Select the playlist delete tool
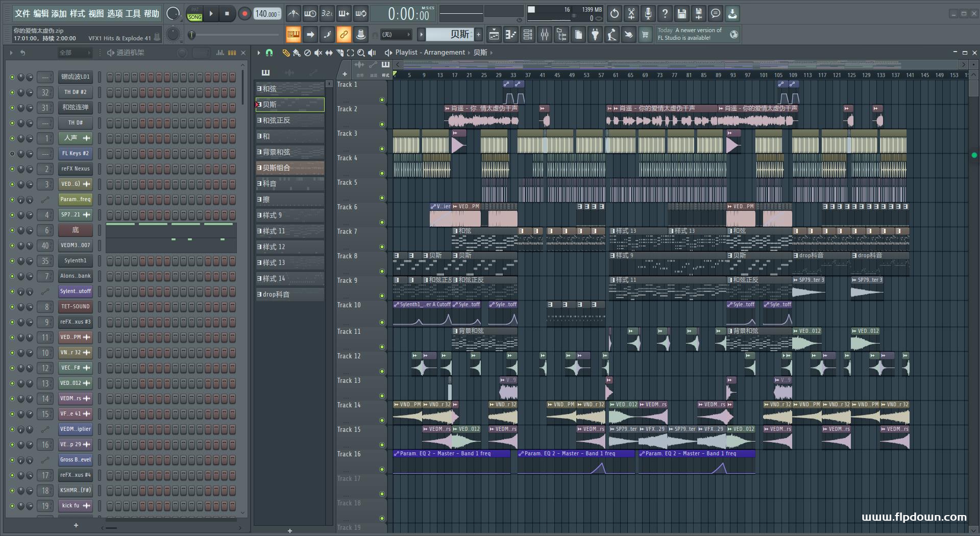980x536 pixels. 307,53
